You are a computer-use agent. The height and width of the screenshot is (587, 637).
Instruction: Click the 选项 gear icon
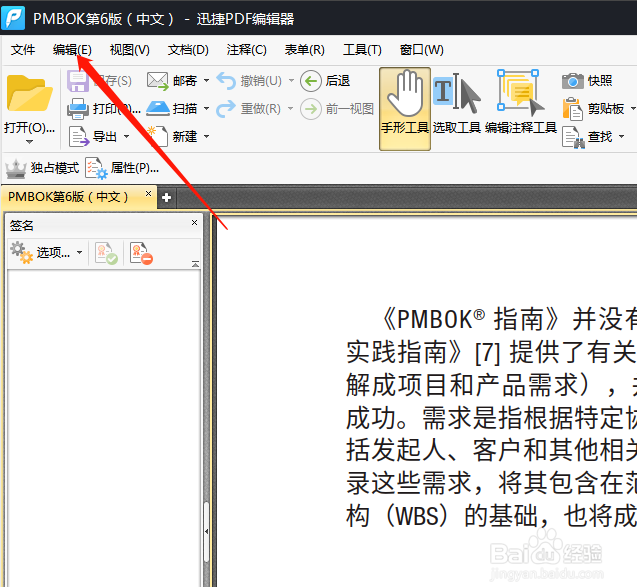click(21, 252)
